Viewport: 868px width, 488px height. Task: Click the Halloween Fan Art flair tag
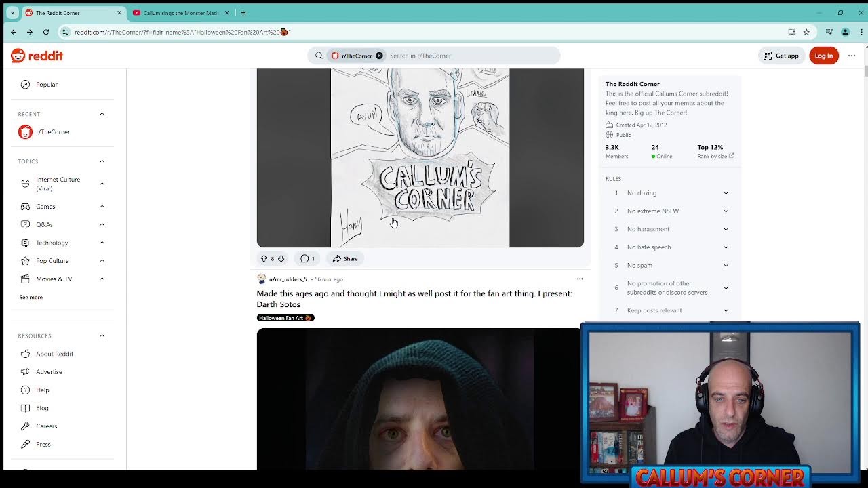tap(285, 318)
